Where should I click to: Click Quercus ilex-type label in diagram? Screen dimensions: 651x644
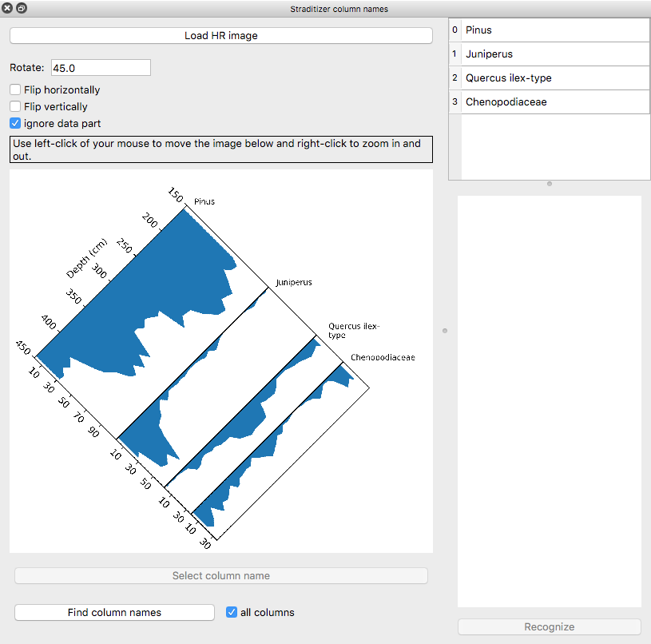point(354,331)
